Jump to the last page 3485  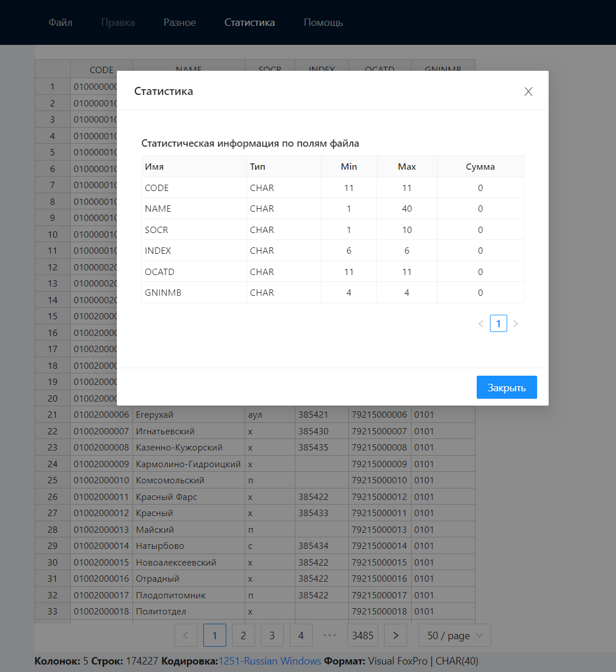363,635
